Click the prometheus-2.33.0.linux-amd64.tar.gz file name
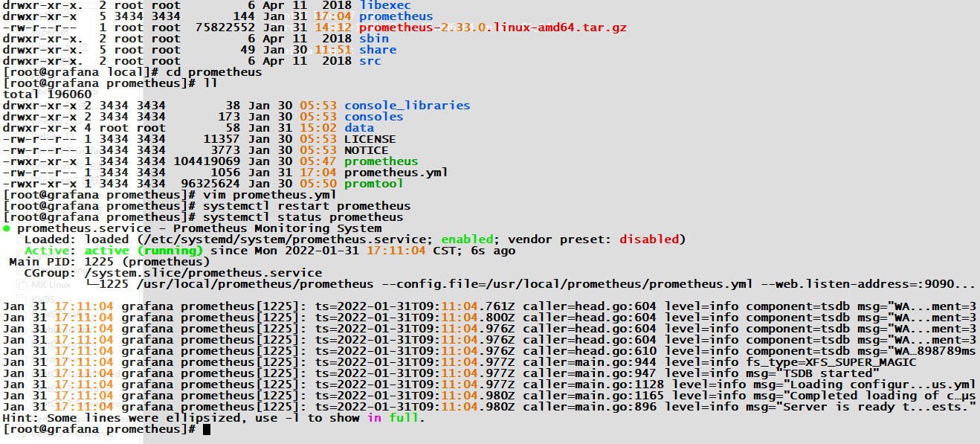 [x=493, y=28]
